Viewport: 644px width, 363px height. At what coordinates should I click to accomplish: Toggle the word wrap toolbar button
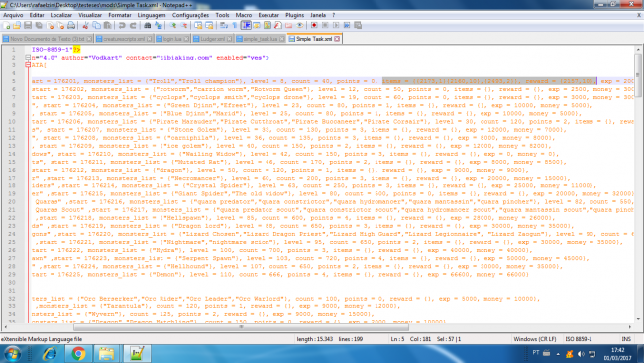pos(224,26)
